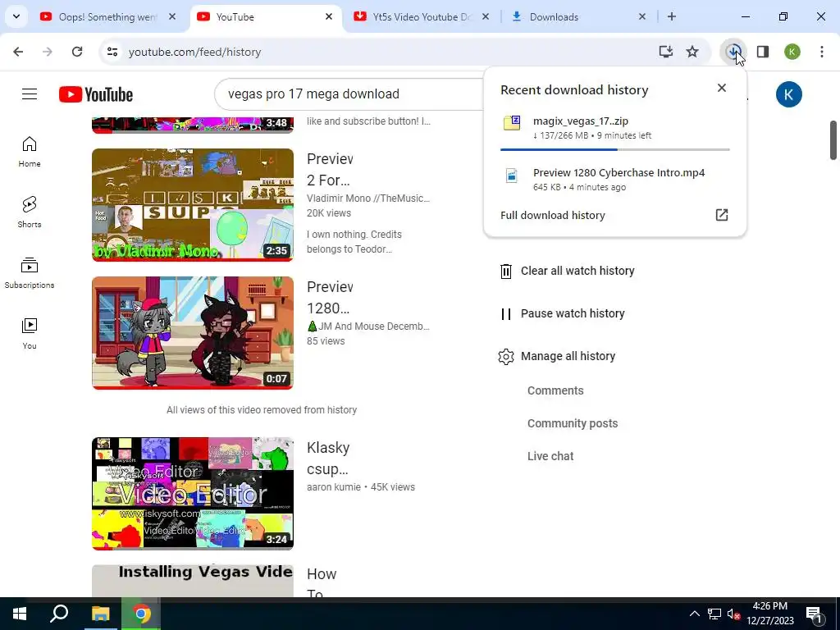840x630 pixels.
Task: Bookmark this page with the star icon
Action: 692,52
